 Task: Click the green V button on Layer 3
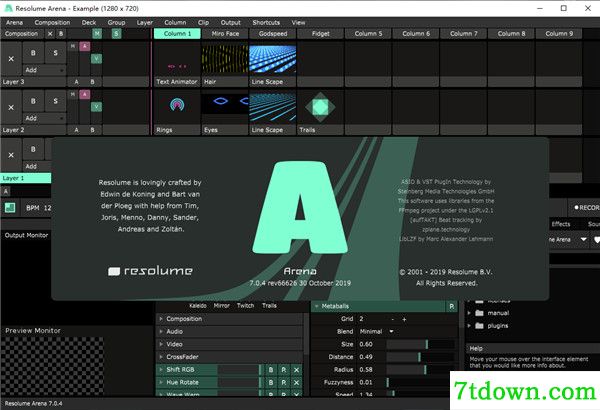(x=96, y=59)
